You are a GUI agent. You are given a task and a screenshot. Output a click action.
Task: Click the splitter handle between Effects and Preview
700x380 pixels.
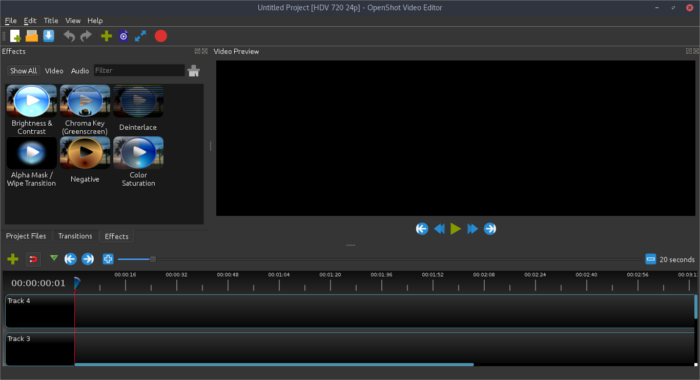[x=210, y=146]
